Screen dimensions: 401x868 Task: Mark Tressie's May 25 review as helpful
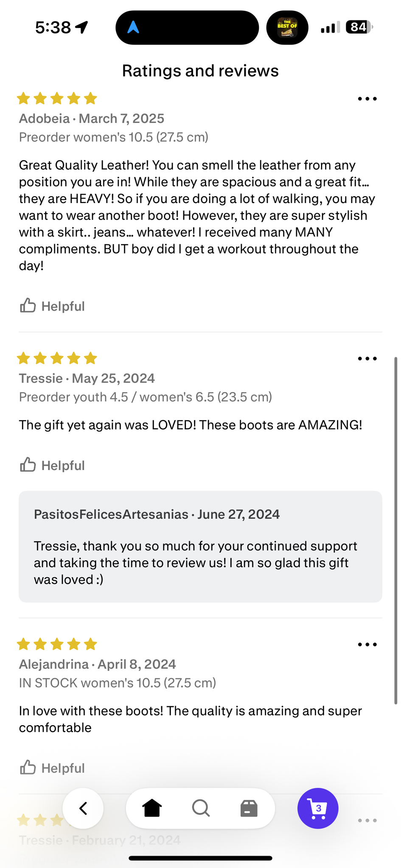tap(53, 465)
